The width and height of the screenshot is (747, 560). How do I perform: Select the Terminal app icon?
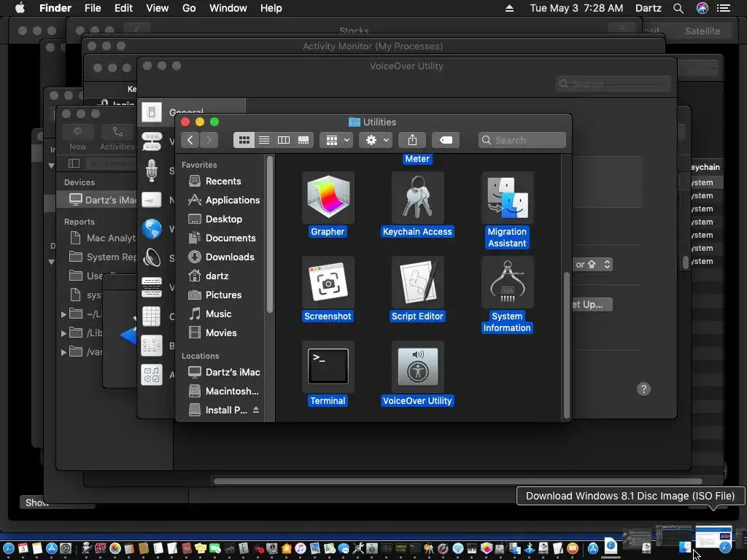[328, 367]
